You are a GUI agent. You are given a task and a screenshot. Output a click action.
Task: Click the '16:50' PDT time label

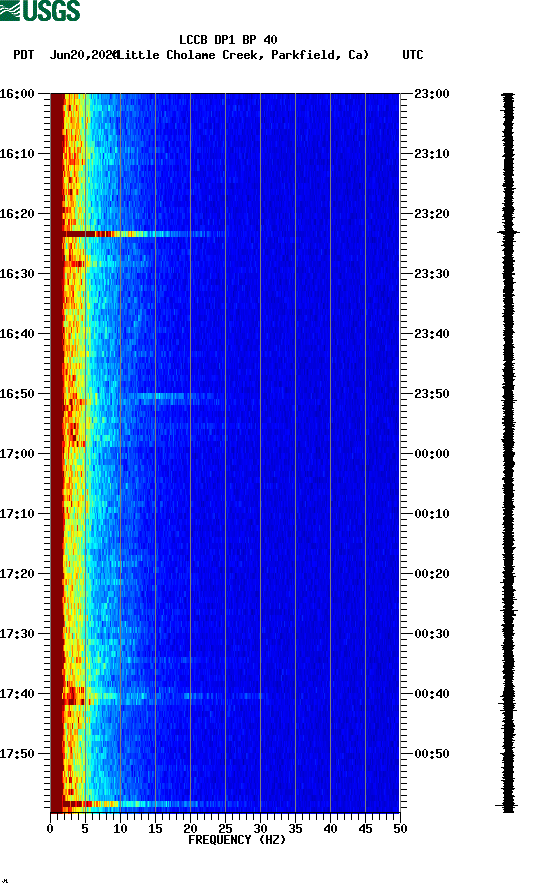click(x=17, y=394)
